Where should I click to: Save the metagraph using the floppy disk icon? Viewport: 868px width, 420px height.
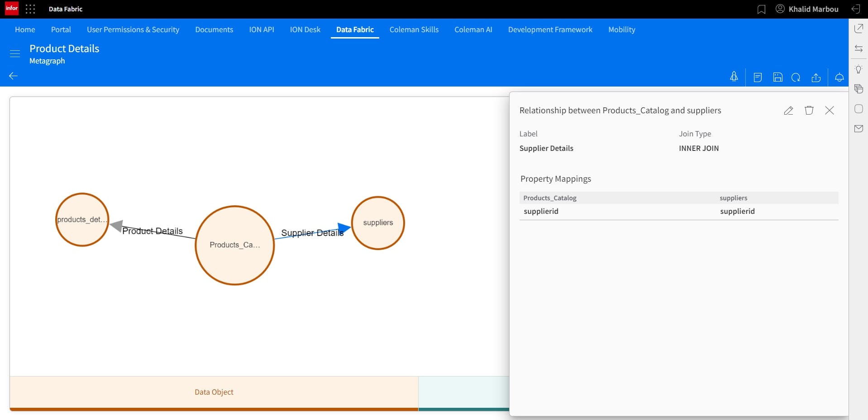tap(777, 77)
